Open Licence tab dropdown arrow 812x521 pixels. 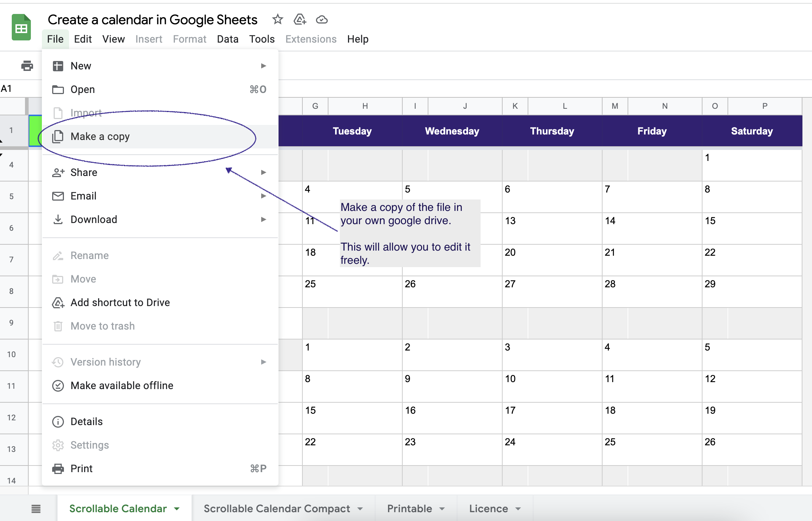point(518,509)
